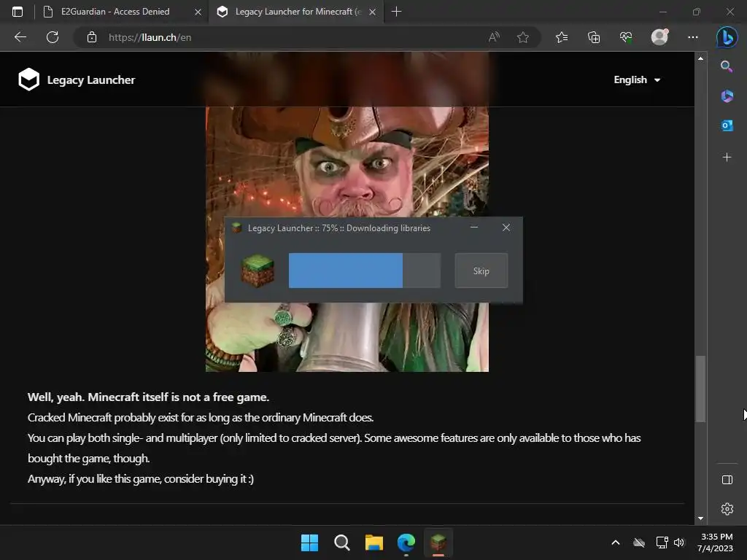Viewport: 747px width, 560px height.
Task: Click Edge icon in the taskbar
Action: 406,542
